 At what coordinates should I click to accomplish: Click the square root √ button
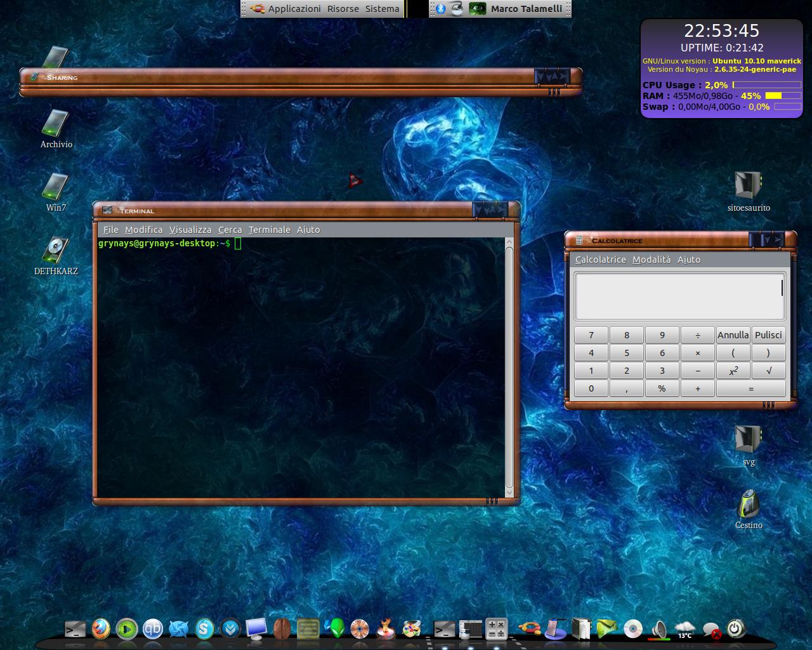point(769,371)
